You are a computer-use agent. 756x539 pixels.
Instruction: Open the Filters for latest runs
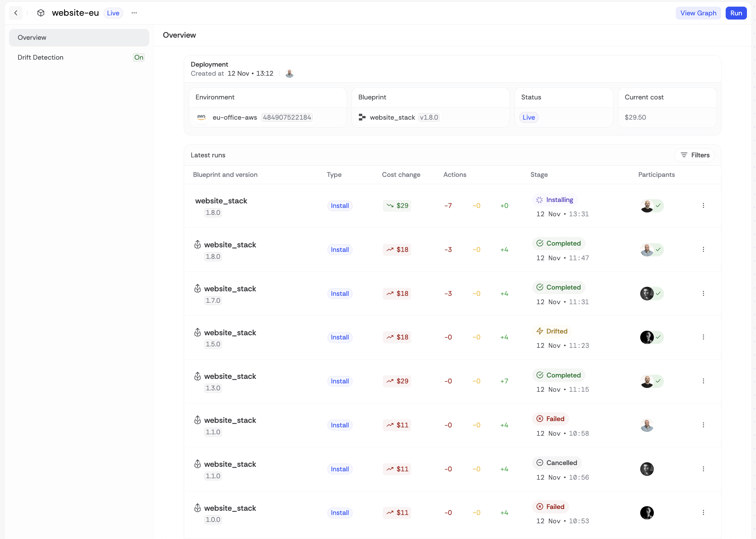(x=695, y=155)
